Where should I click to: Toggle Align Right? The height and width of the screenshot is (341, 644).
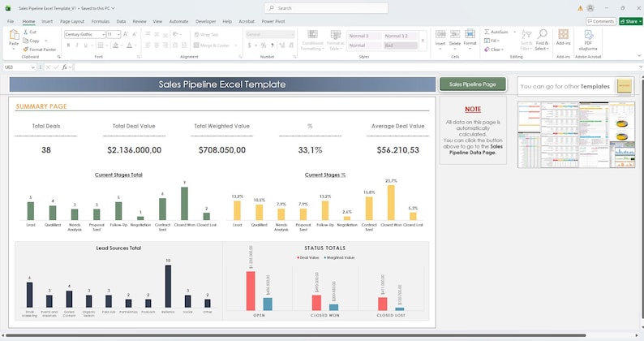165,45
